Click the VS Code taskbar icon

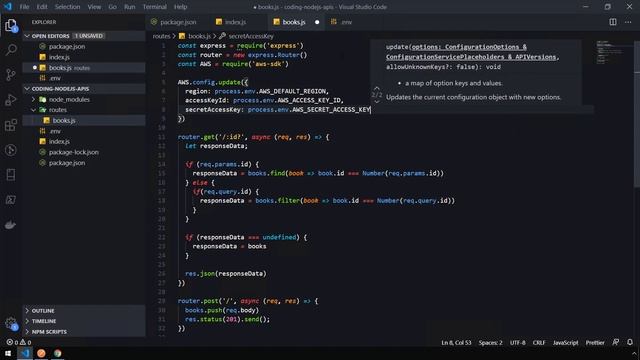tap(25, 353)
